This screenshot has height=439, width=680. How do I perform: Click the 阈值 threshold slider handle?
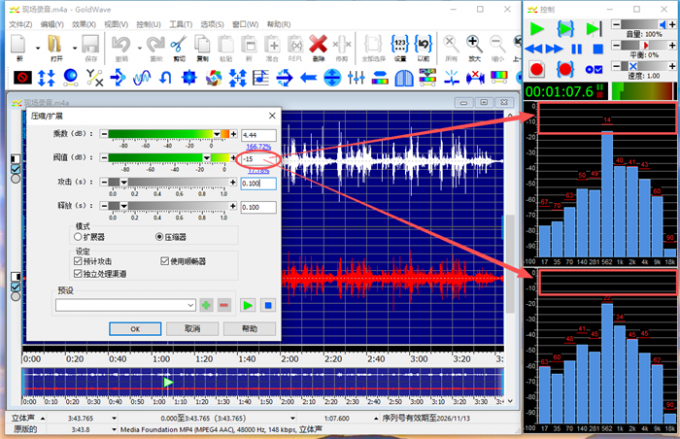pos(207,157)
